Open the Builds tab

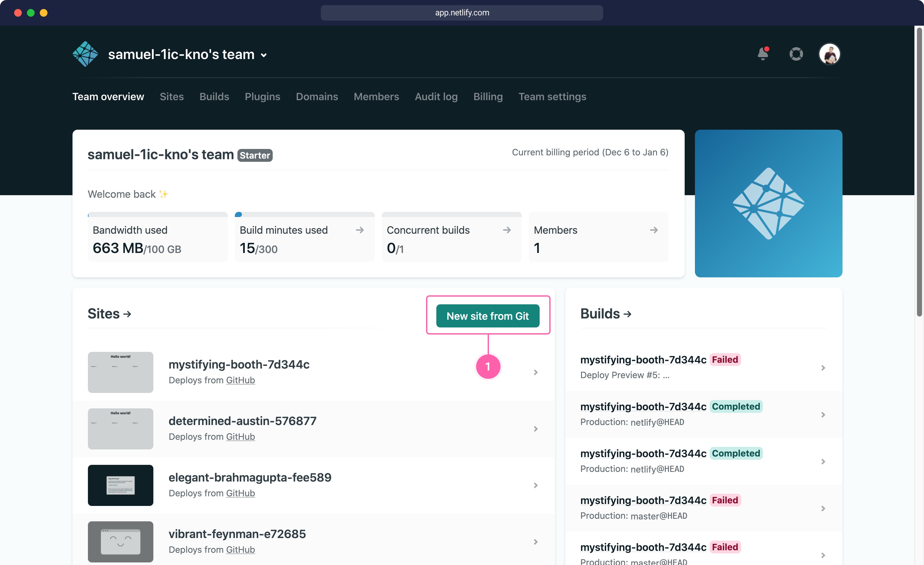pos(214,96)
